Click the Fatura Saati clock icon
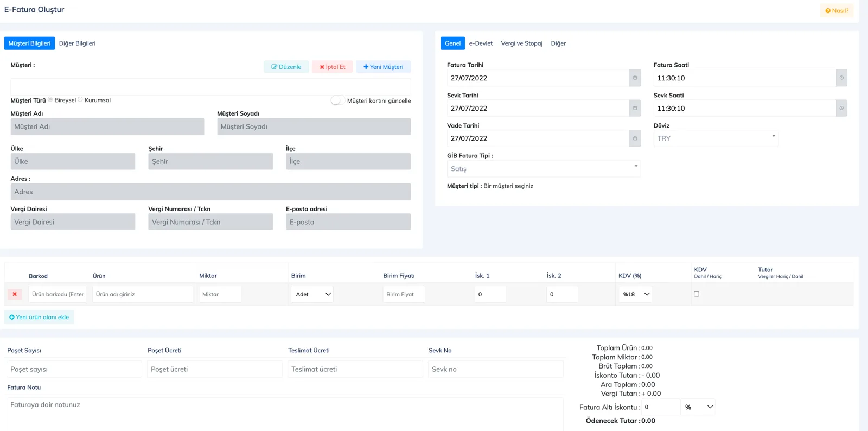The image size is (868, 431). pyautogui.click(x=841, y=78)
